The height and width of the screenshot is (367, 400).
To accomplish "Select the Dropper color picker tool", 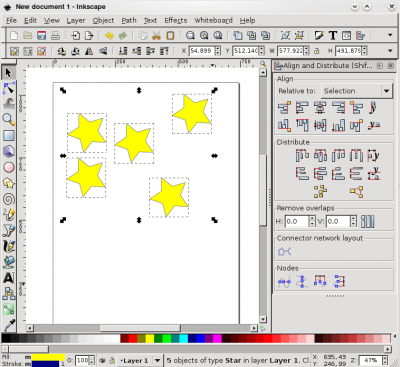I will coord(9,325).
